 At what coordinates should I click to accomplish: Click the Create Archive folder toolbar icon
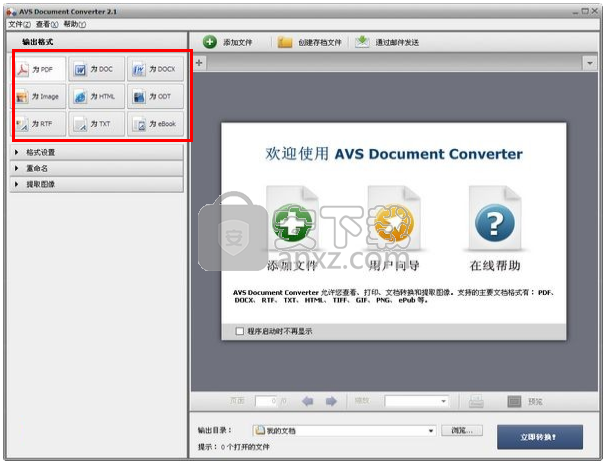coord(285,42)
